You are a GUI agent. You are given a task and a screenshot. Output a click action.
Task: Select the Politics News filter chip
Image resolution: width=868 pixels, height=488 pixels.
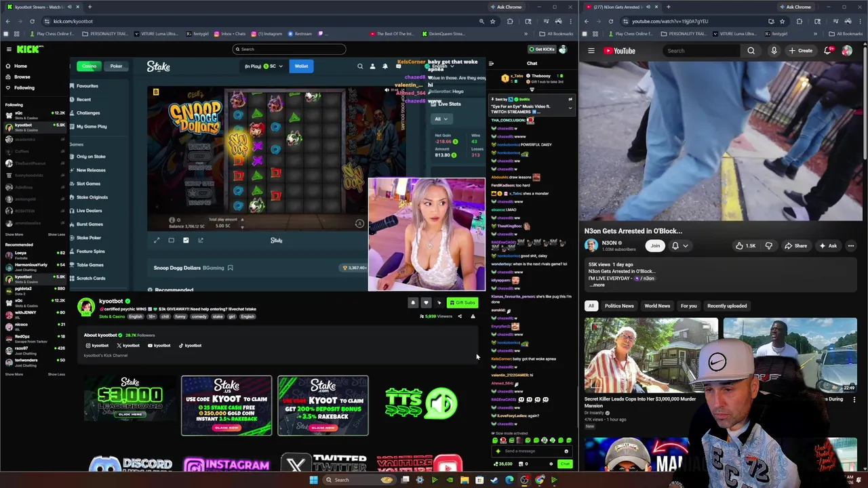tap(619, 306)
